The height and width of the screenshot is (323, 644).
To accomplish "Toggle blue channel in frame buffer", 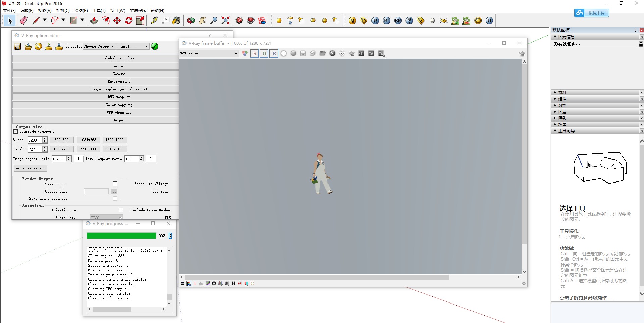I will tap(274, 53).
